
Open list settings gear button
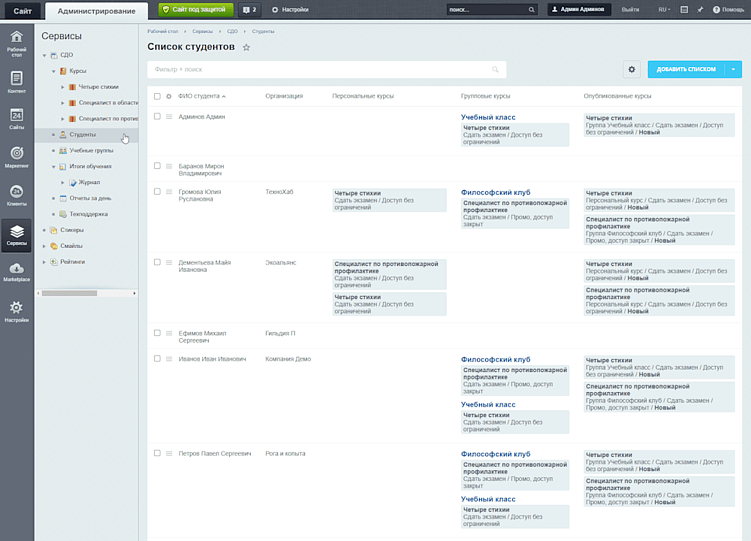coord(632,69)
